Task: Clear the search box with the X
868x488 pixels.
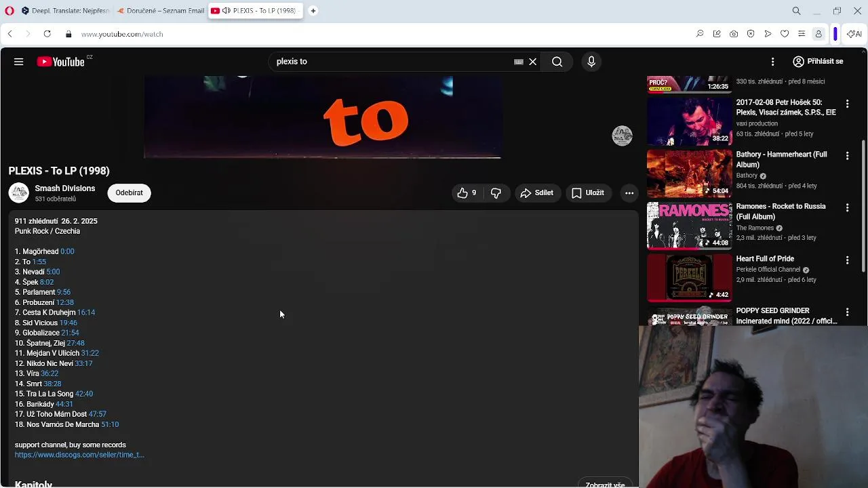Action: click(533, 62)
